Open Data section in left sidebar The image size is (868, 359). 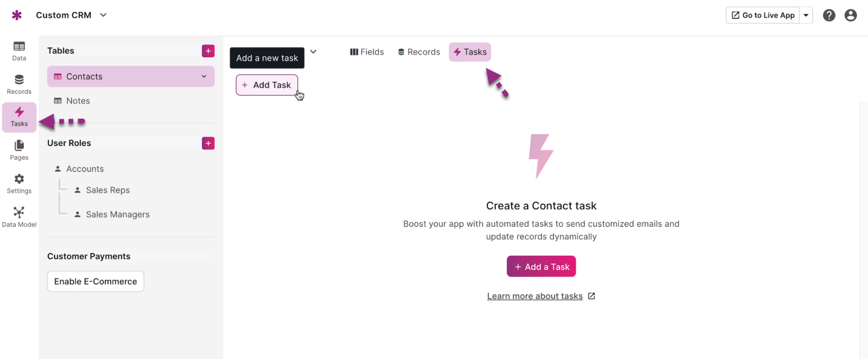[19, 51]
